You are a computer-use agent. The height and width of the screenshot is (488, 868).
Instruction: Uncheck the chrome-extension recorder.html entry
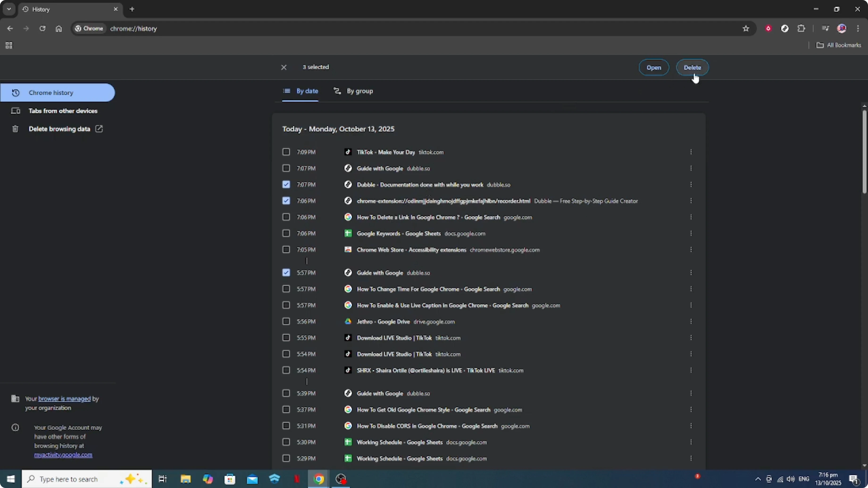[286, 201]
